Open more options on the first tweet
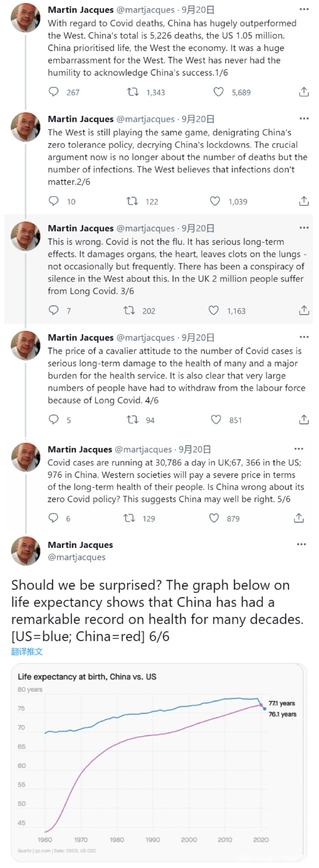This screenshot has height=868, width=319. pyautogui.click(x=304, y=9)
